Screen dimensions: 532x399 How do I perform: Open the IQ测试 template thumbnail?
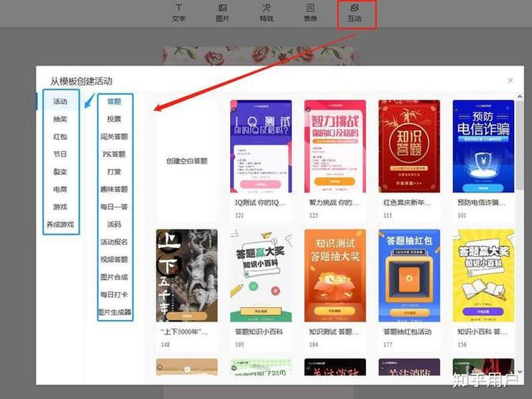(x=261, y=146)
